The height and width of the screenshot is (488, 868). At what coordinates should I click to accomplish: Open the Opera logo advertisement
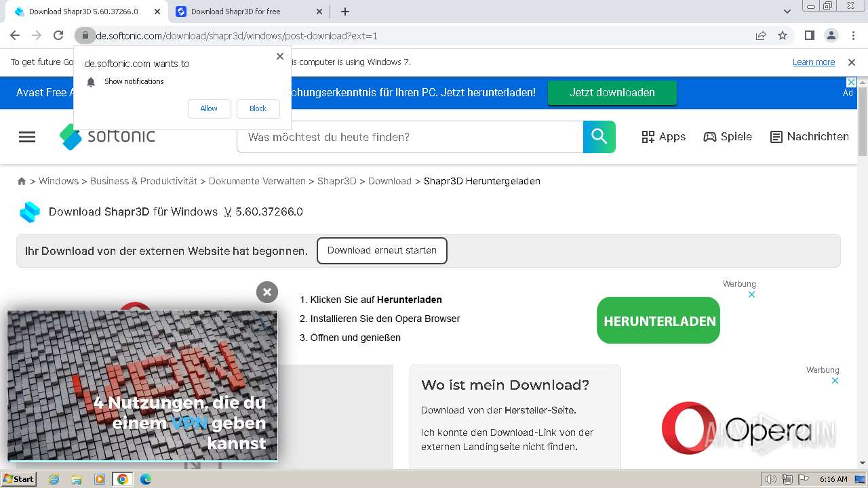tap(736, 428)
